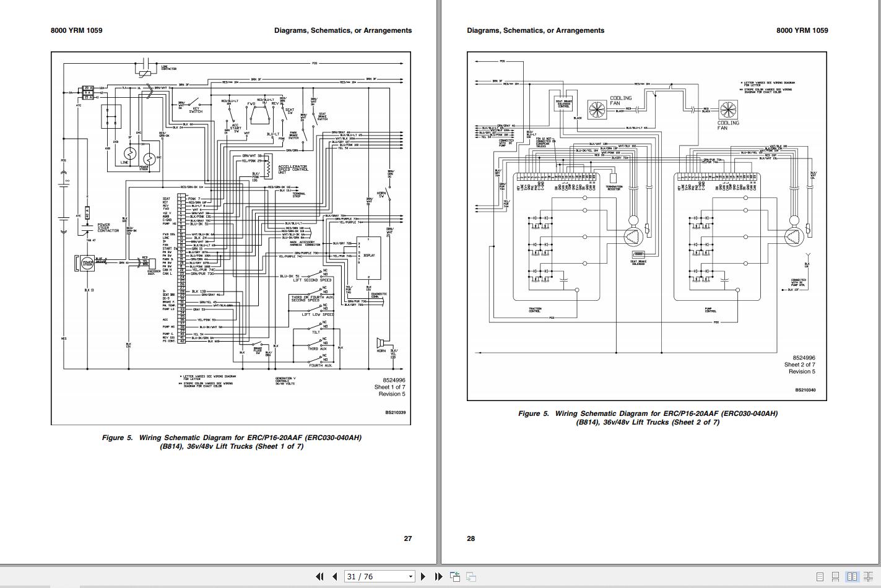Choose two-page continuous facing layout
The height and width of the screenshot is (588, 881).
(x=868, y=577)
